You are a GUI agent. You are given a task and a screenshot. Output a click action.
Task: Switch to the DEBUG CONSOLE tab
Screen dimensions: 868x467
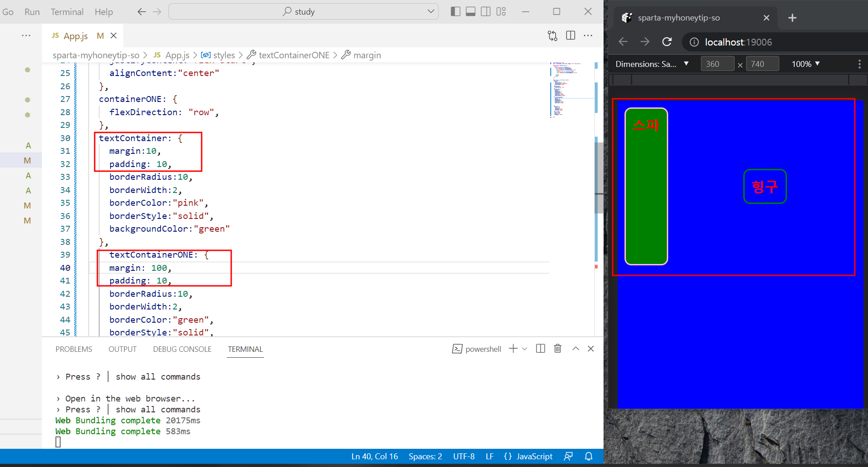click(x=182, y=349)
